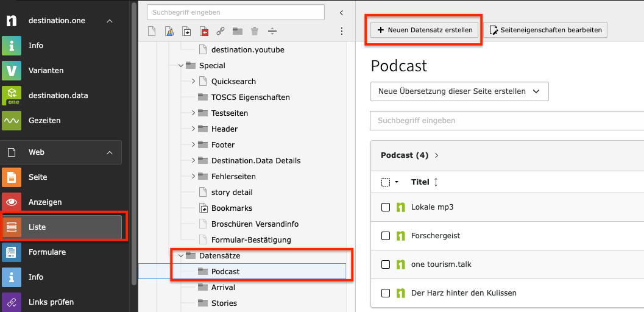Click the recycler trash icon in tree toolbar
The image size is (644, 312).
(x=255, y=31)
